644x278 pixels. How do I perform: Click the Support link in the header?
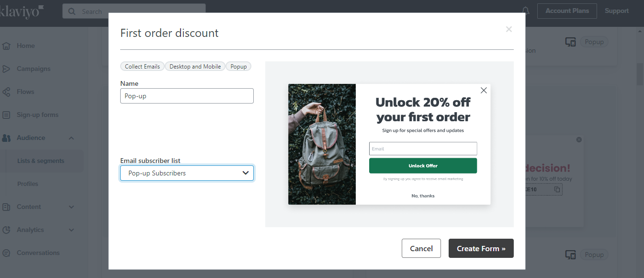[x=617, y=11]
